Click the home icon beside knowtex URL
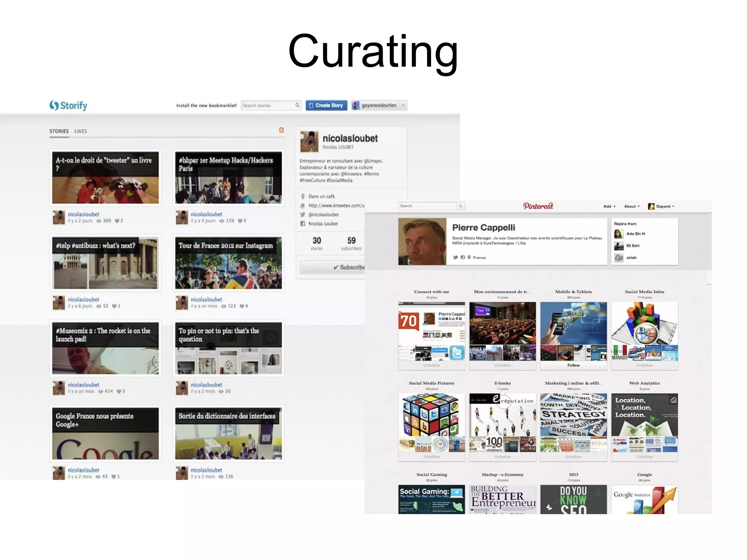The image size is (747, 560). (302, 206)
